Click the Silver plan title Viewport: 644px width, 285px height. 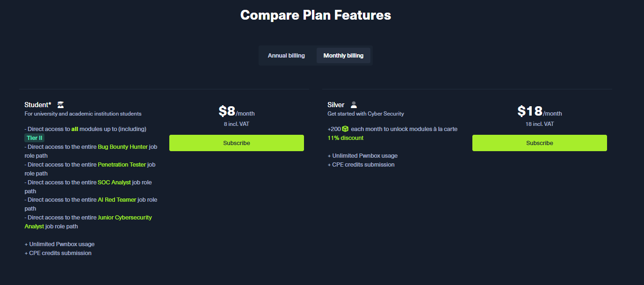[x=336, y=105]
